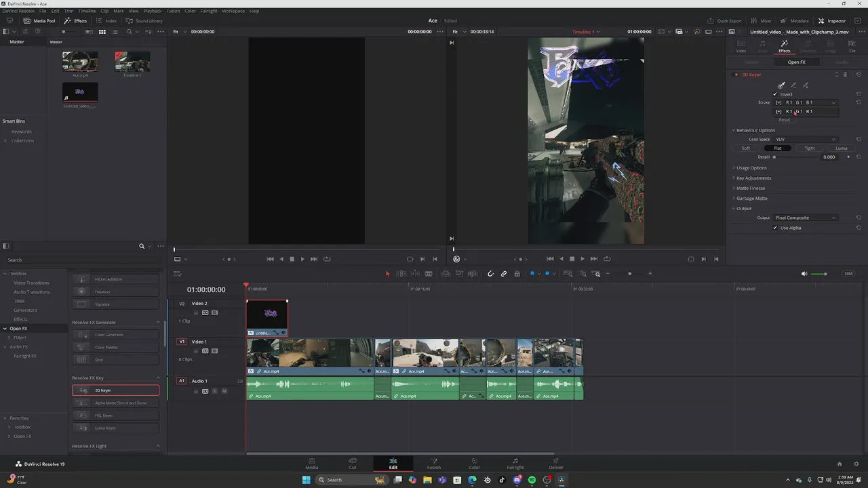Open the Mixer panel
The width and height of the screenshot is (868, 488).
762,21
